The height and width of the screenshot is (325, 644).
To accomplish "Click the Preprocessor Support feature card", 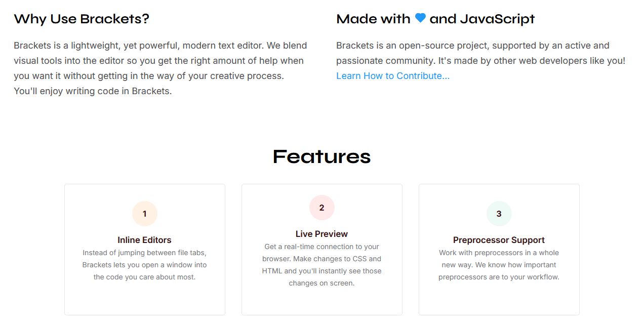I will [499, 250].
